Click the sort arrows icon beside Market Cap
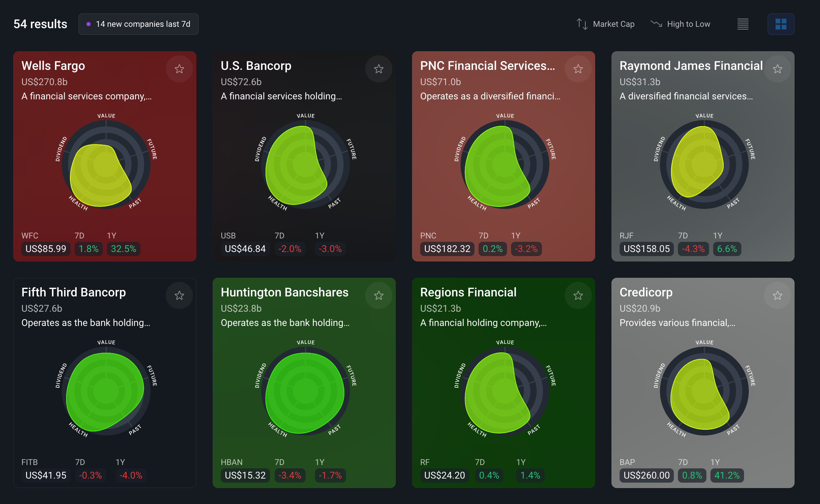This screenshot has height=504, width=820. click(582, 24)
